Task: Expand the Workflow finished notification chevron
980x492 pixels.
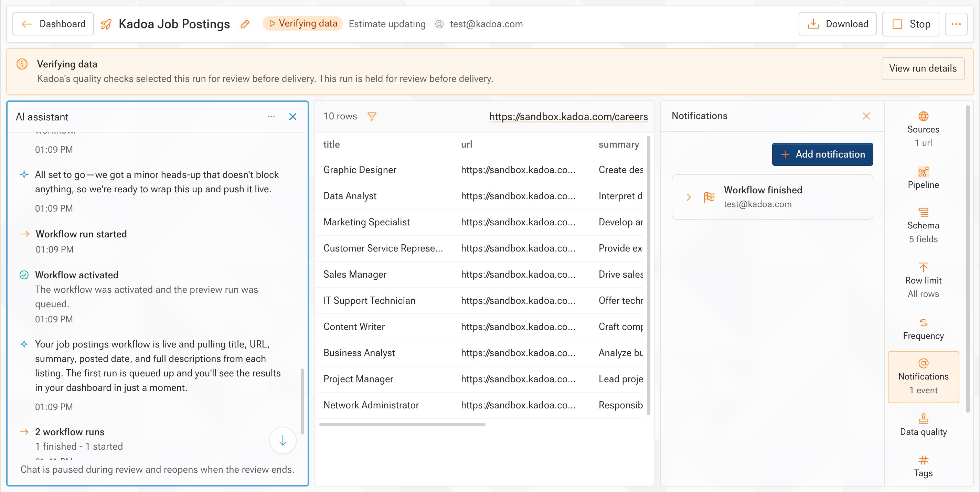Action: [688, 197]
